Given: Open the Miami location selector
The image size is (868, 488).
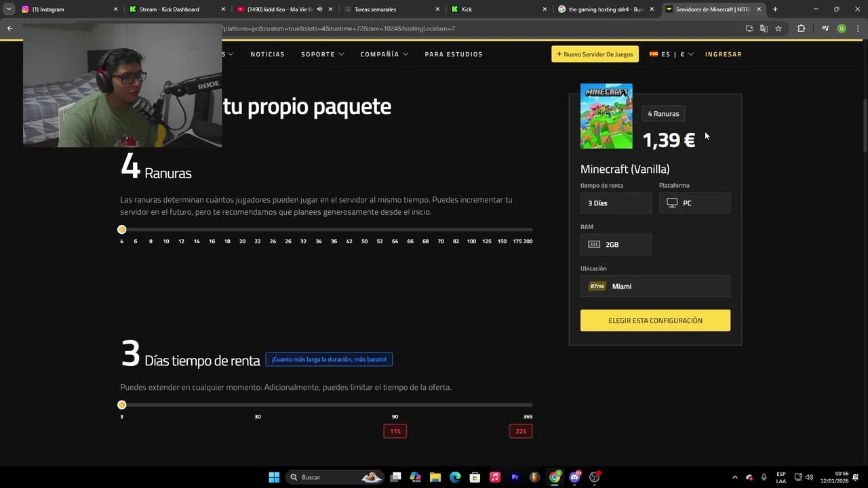Looking at the screenshot, I should point(655,286).
